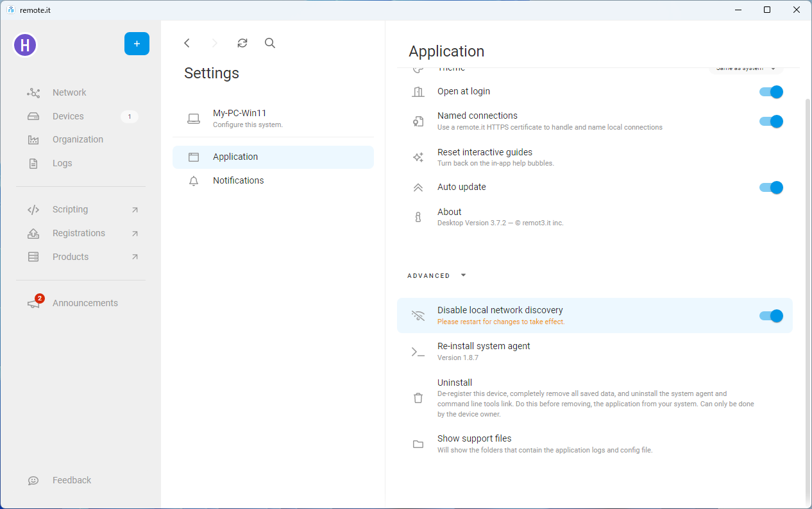Click the folder icon for Show support files
Image resolution: width=812 pixels, height=509 pixels.
418,444
